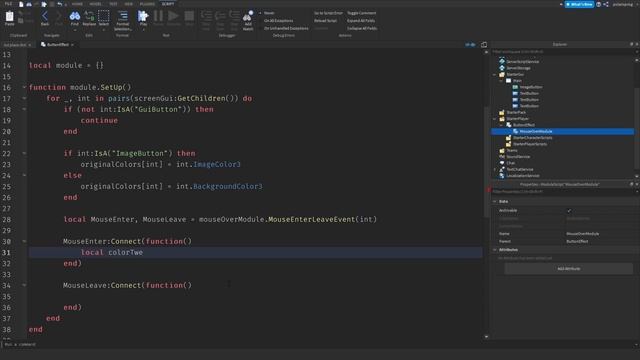Click the Chat icon in Explorer
This screenshot has height=360, width=640.
click(502, 163)
